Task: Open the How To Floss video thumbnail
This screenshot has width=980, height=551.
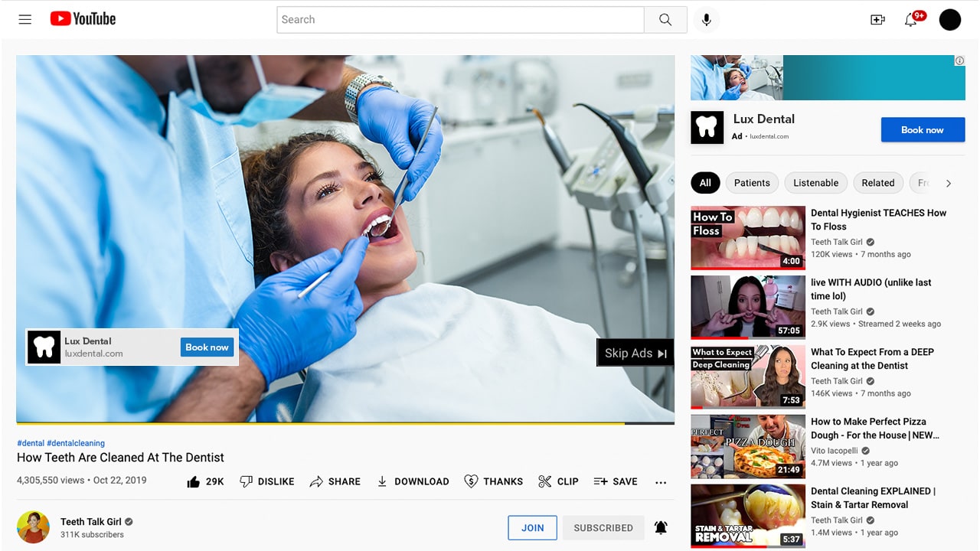Action: point(747,237)
